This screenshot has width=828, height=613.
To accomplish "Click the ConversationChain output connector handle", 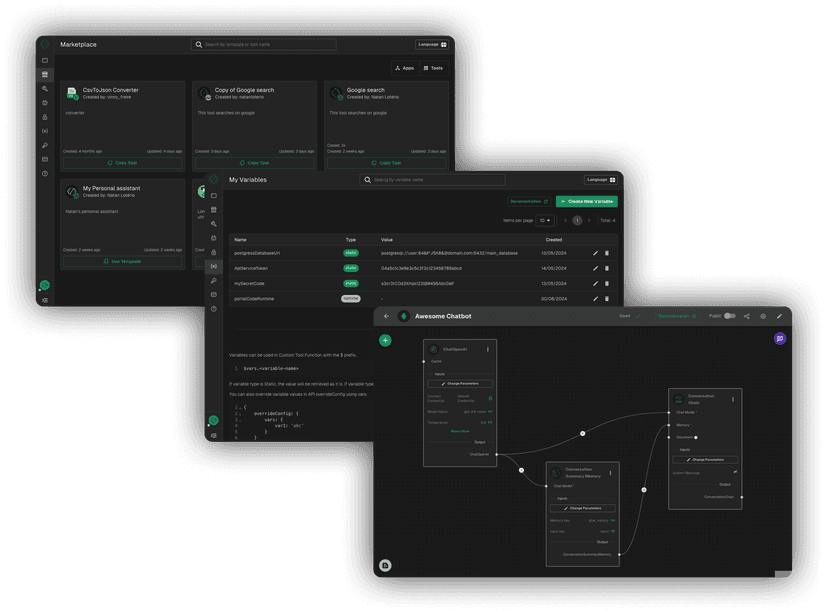I will [742, 497].
